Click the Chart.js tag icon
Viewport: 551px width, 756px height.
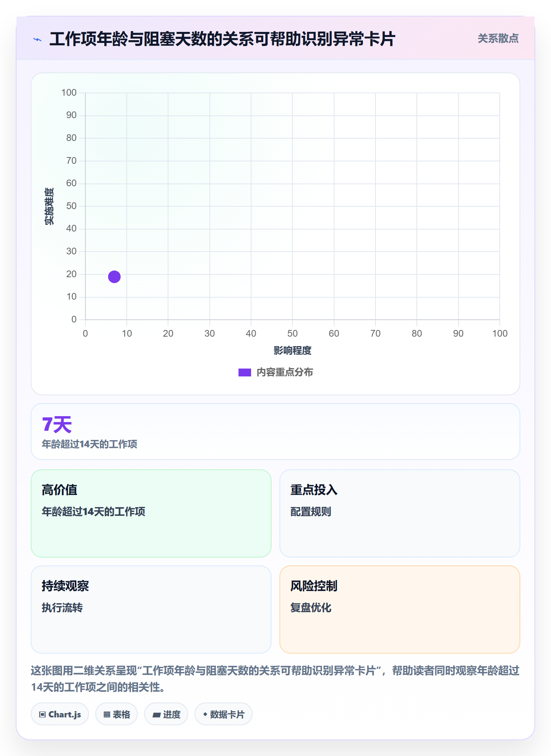point(43,714)
